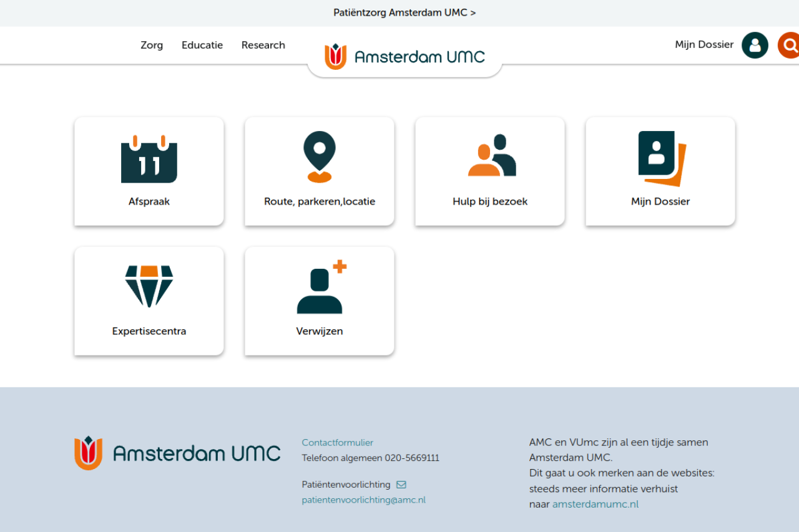Click the Route, parkeren,locatie tile label
Image resolution: width=799 pixels, height=532 pixels.
point(320,201)
